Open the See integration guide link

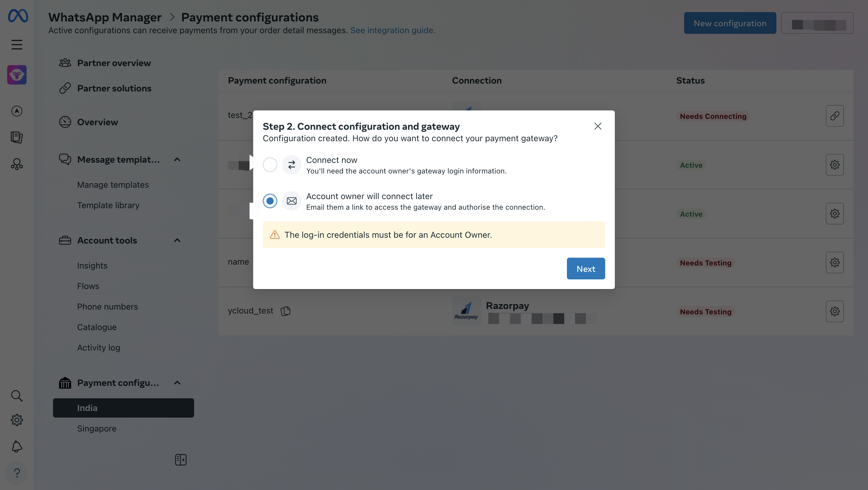pos(392,30)
